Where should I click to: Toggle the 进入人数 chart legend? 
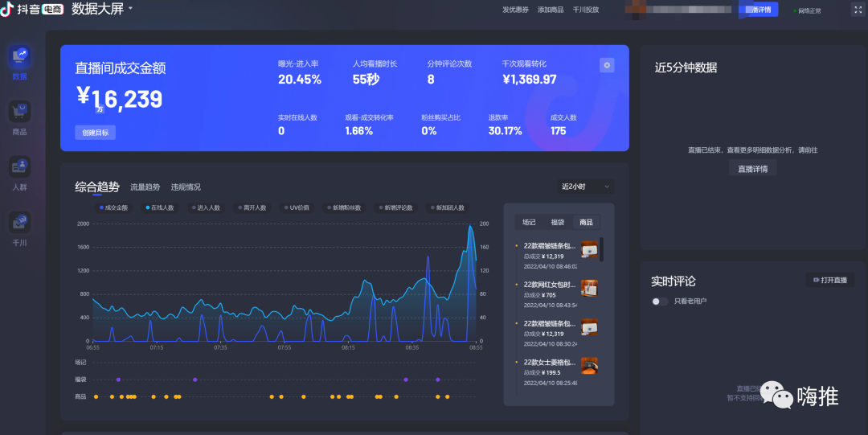pyautogui.click(x=206, y=207)
